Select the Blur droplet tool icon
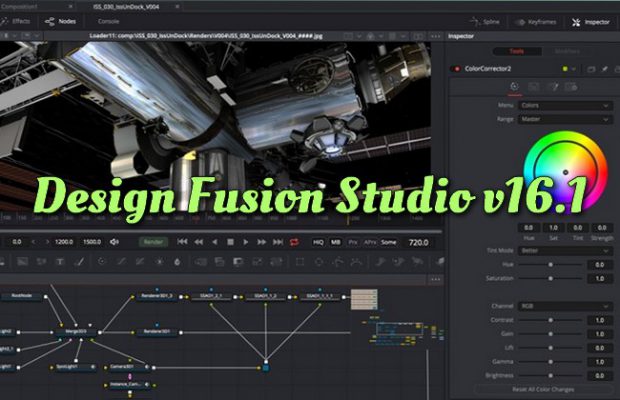 click(x=178, y=261)
